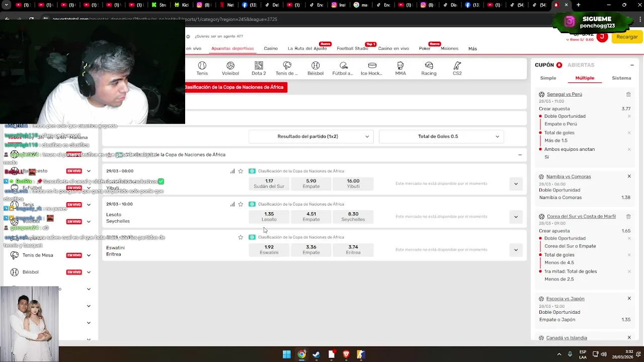
Task: Remove Canadá vs Islandia from coupon
Action: [x=629, y=337]
